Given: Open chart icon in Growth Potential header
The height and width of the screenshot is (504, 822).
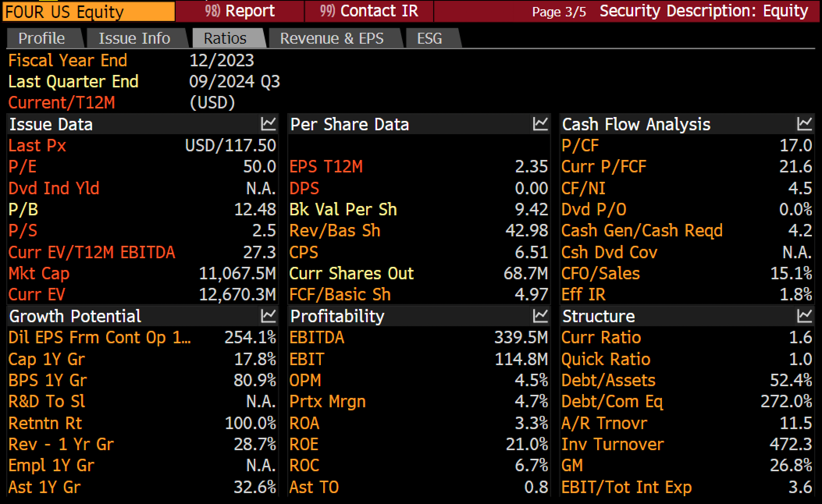Looking at the screenshot, I should (x=268, y=316).
